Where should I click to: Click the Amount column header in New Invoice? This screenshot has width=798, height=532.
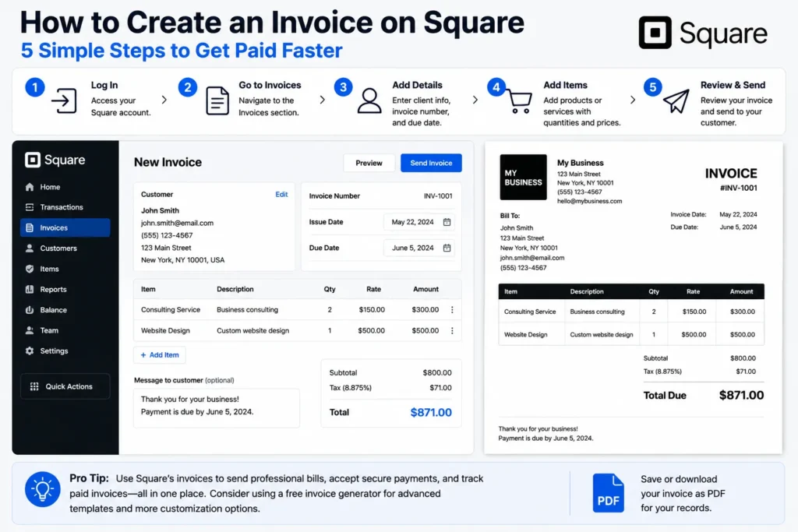pos(426,289)
